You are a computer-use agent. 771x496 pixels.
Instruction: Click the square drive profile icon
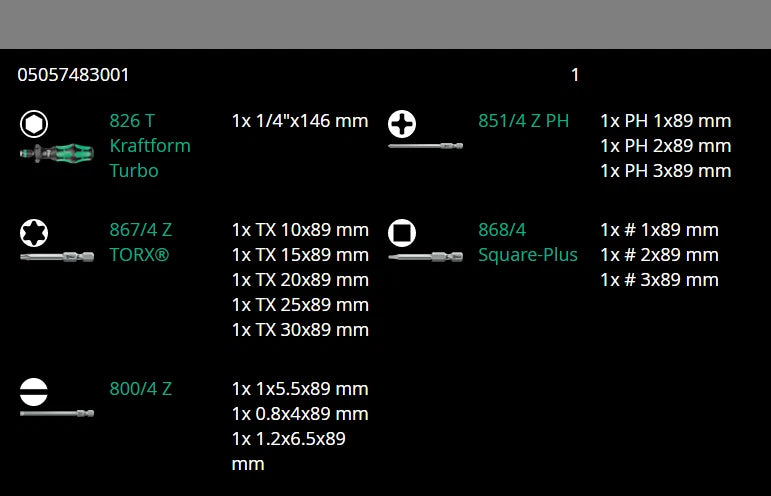pyautogui.click(x=402, y=233)
